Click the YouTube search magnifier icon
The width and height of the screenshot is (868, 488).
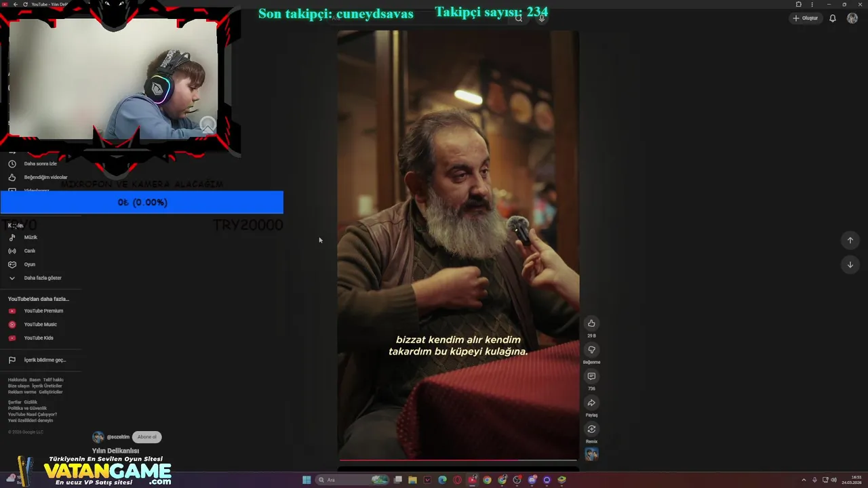519,18
